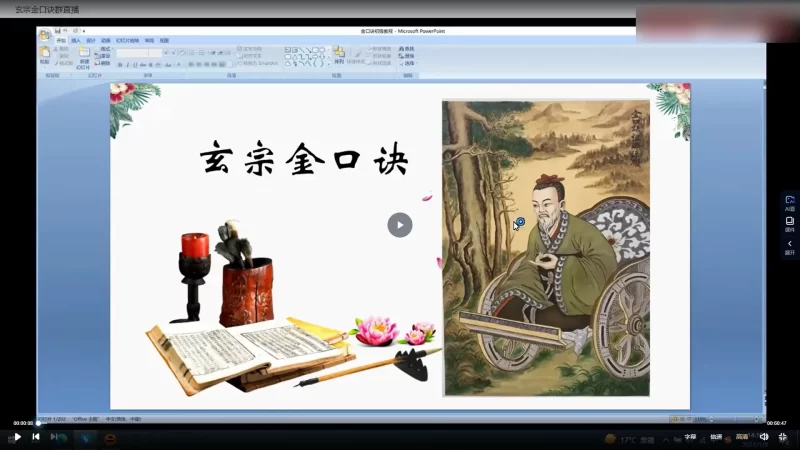Screen dimensions: 800x450
Task: Click the 玄宗金口诀 slide title text
Action: click(x=304, y=159)
